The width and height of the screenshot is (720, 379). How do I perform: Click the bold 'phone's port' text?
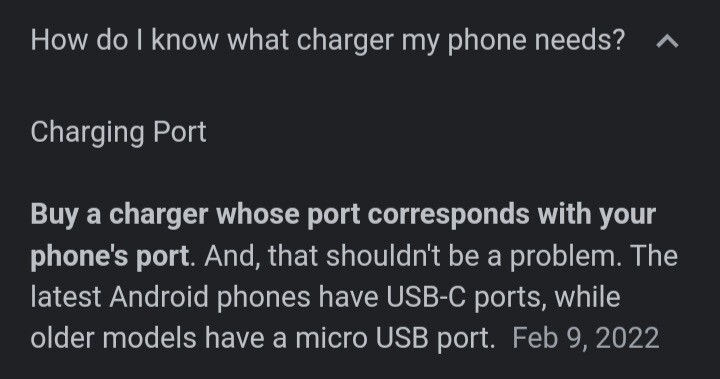pyautogui.click(x=110, y=256)
